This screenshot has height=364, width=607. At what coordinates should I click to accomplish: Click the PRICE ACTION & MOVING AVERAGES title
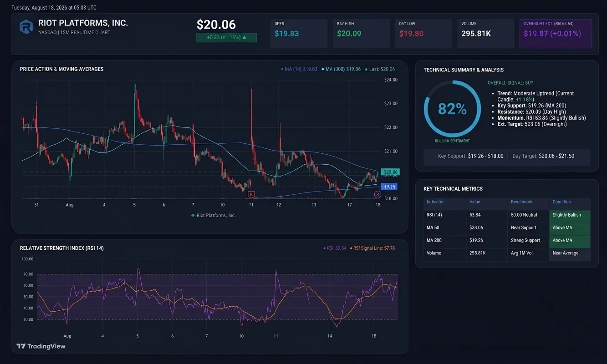click(61, 69)
